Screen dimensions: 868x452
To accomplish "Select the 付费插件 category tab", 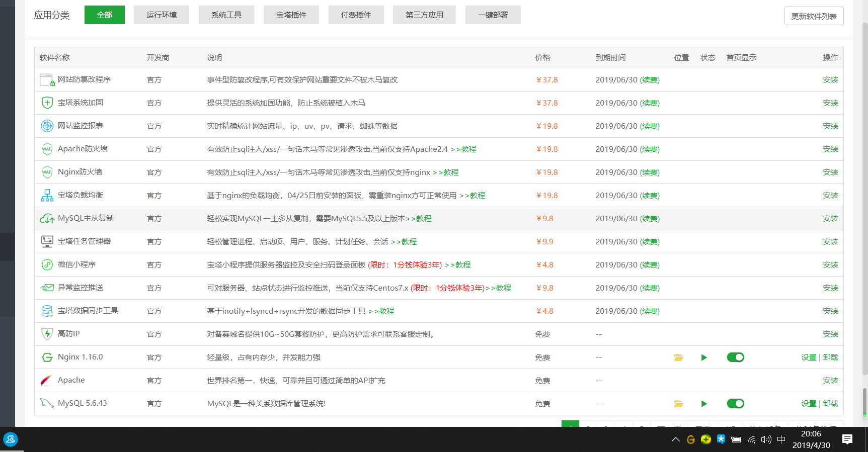I will pos(356,15).
